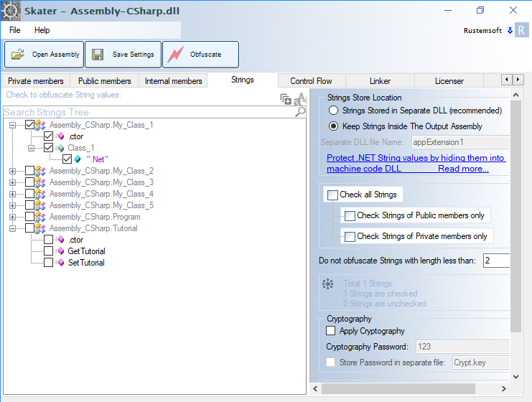This screenshot has width=532, height=402.
Task: Click the Open Assembly folder icon
Action: [x=18, y=55]
